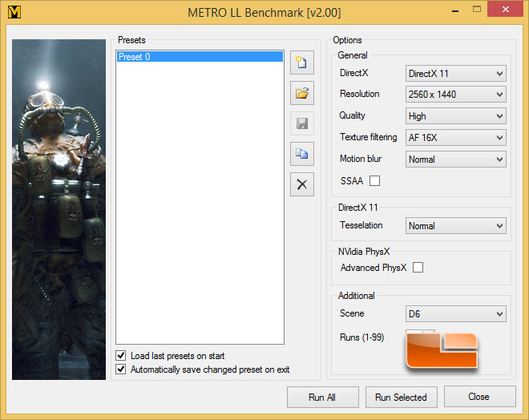Open the Texture filtering AF 16X dropdown
The height and width of the screenshot is (420, 529).
[x=456, y=138]
